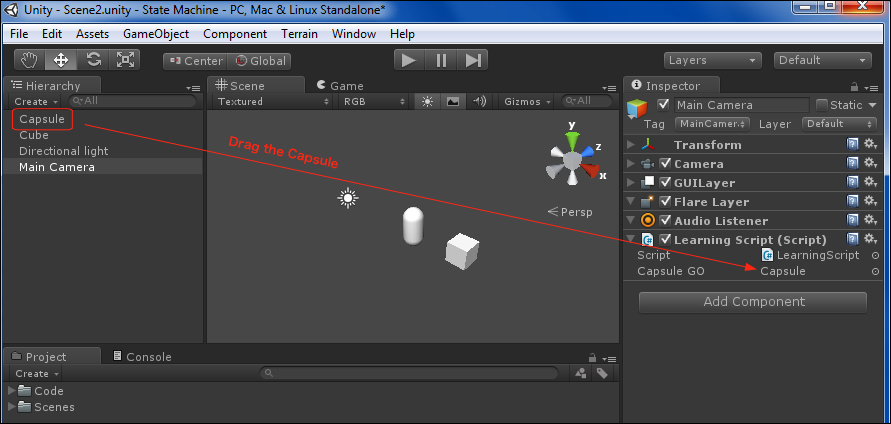Click the Step frame button
Viewport: 891px width, 424px height.
tap(473, 60)
